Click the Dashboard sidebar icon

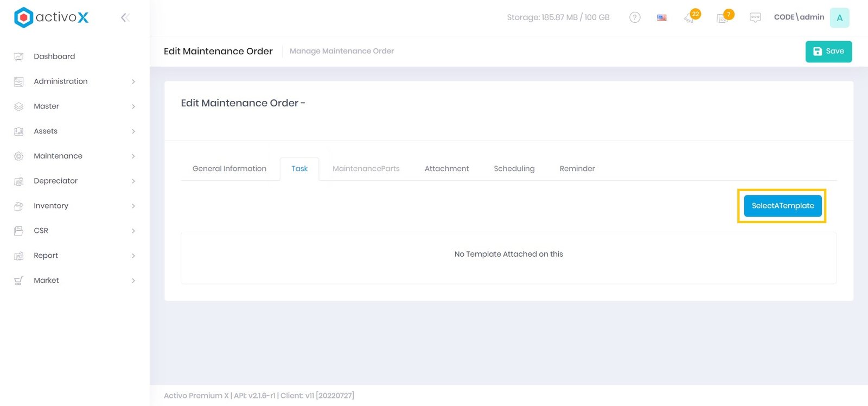click(x=19, y=56)
